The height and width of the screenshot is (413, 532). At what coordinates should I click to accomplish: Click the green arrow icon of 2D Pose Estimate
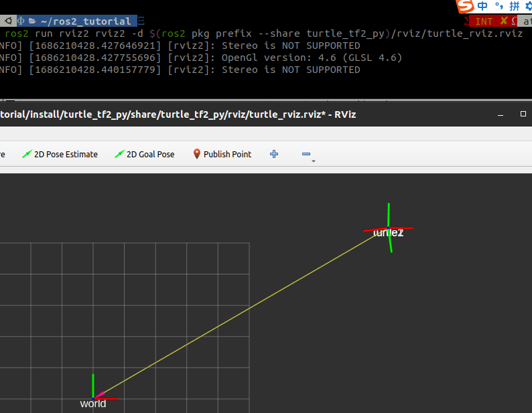(27, 154)
